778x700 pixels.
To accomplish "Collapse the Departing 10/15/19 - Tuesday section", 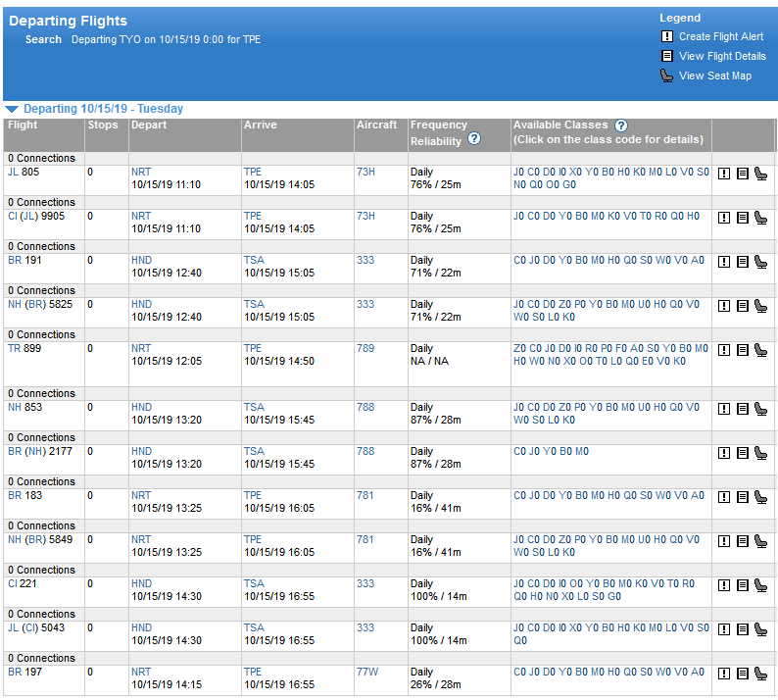I will coord(12,109).
